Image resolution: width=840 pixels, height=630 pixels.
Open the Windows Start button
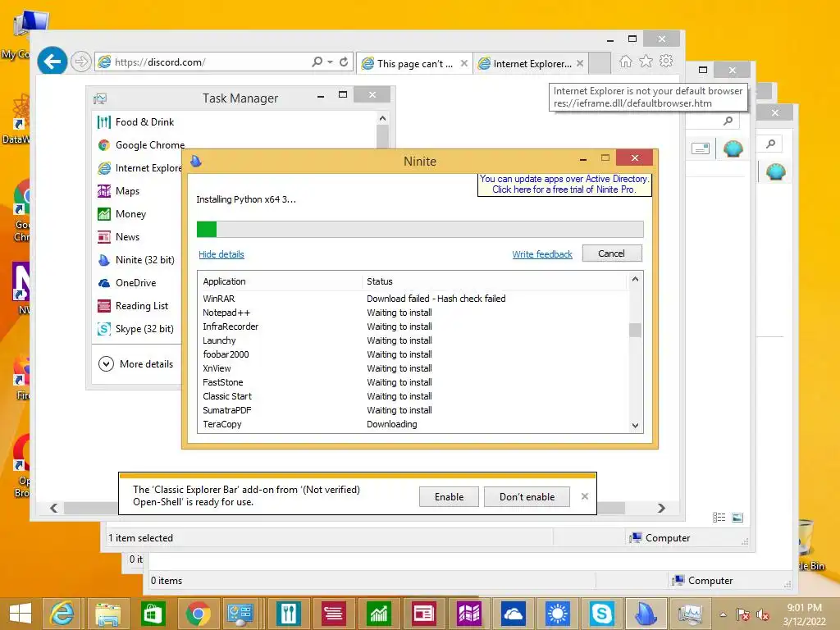click(x=21, y=614)
